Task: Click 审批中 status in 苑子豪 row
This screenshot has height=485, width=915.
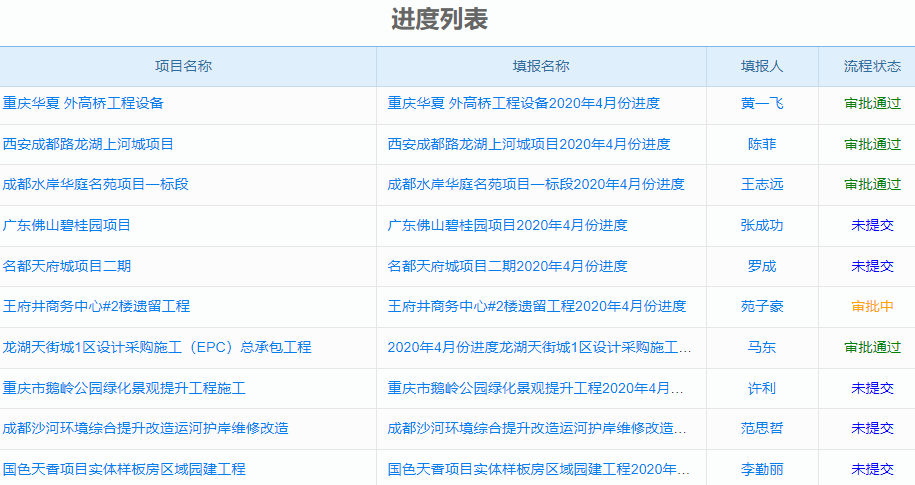Action: click(872, 306)
